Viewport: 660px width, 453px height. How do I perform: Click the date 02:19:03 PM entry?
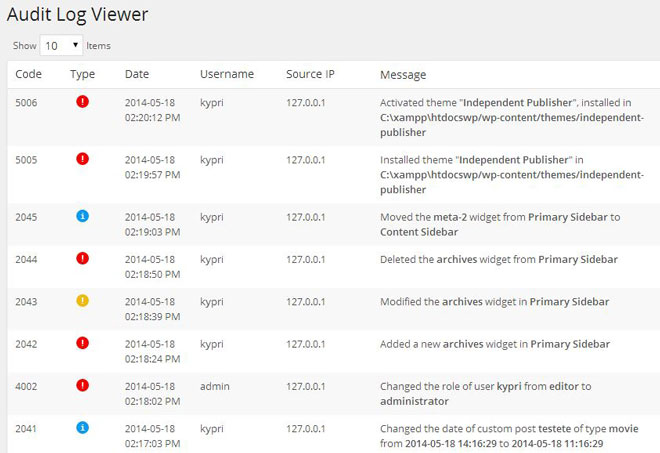152,224
